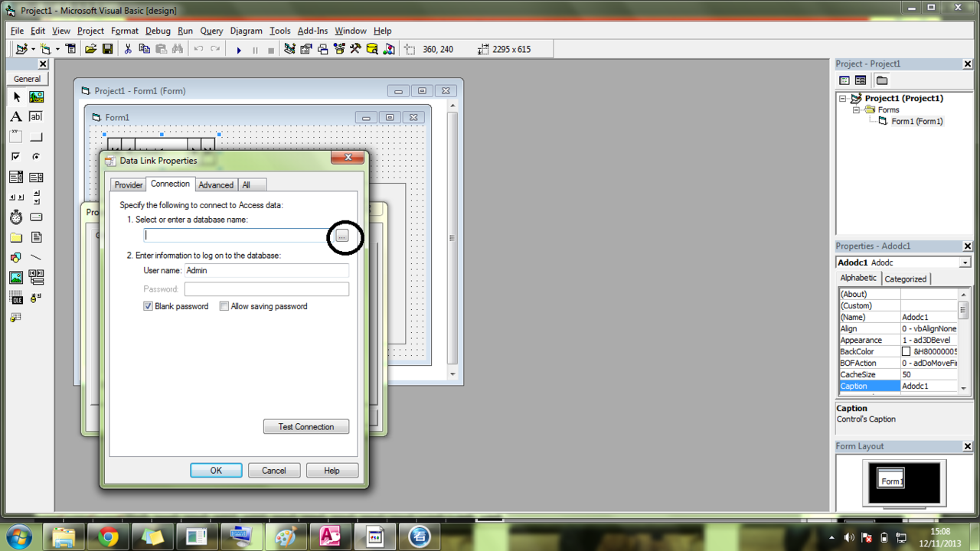Select the CheckBox tool in toolbox
Screen dimensions: 980x551
16,157
